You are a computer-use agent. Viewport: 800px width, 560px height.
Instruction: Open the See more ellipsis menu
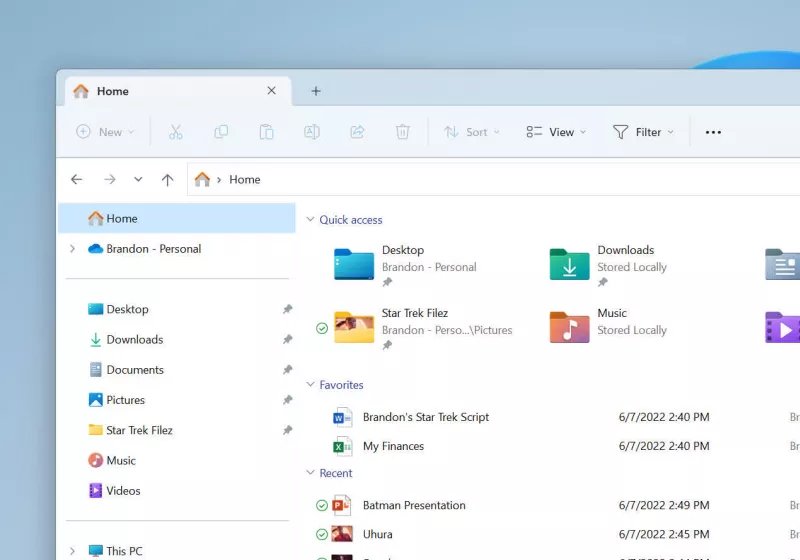[713, 132]
